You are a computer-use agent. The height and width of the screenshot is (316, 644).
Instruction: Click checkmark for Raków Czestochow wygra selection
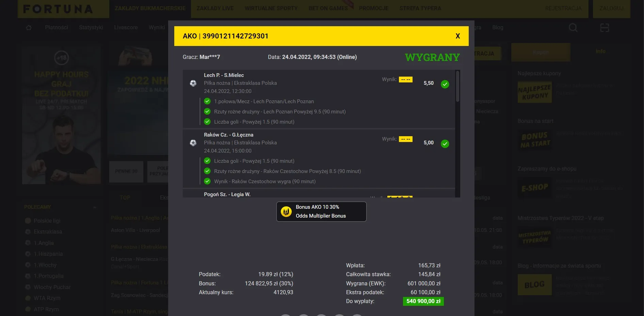[207, 181]
